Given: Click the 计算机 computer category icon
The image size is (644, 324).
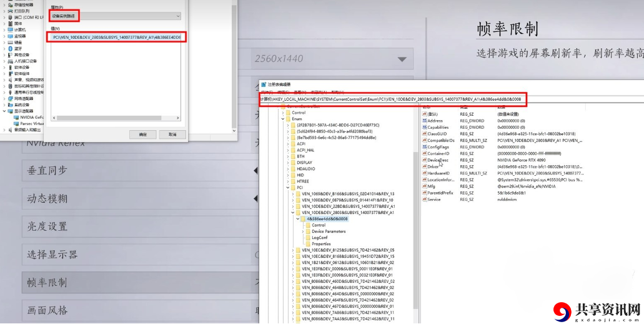Looking at the screenshot, I should [10, 30].
